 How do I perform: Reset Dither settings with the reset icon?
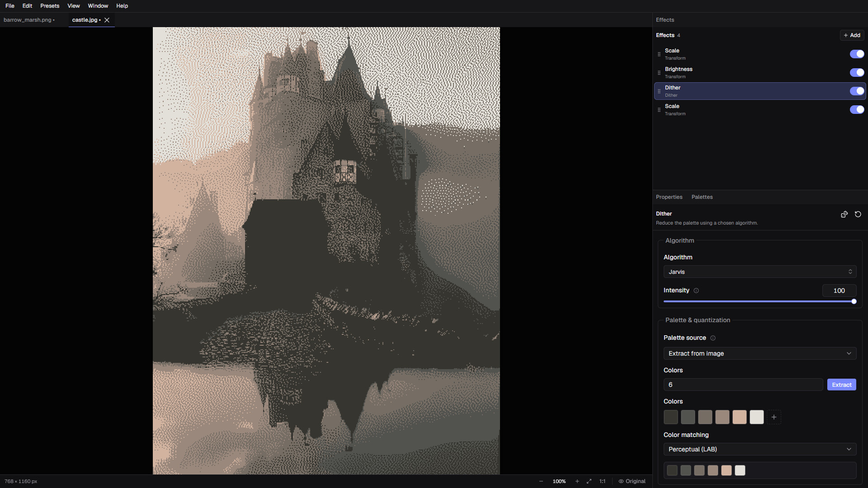click(858, 214)
